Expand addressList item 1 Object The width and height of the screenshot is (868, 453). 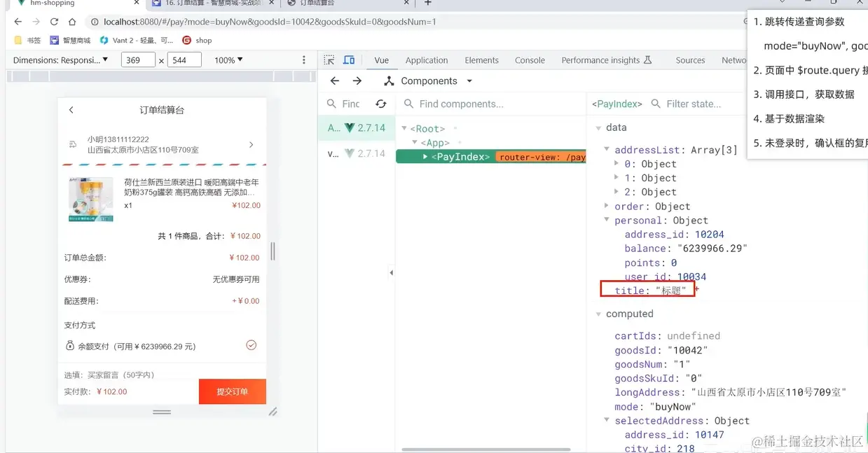[617, 178]
